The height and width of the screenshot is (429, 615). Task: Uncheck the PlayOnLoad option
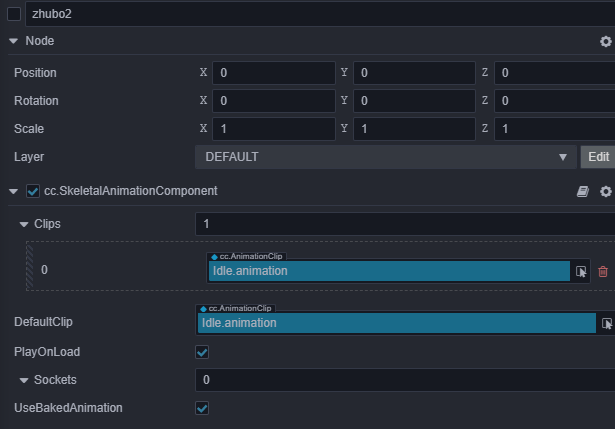coord(202,352)
